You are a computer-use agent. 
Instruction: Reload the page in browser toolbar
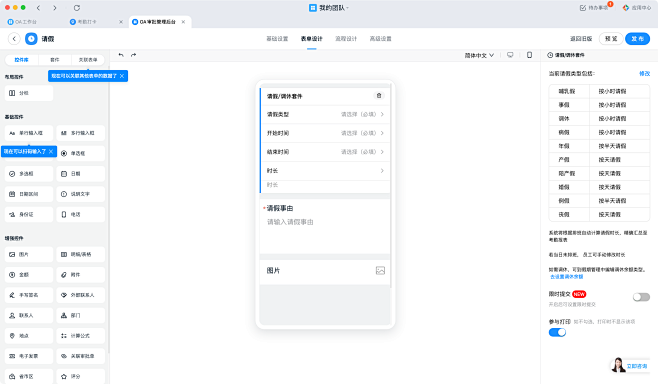point(77,8)
